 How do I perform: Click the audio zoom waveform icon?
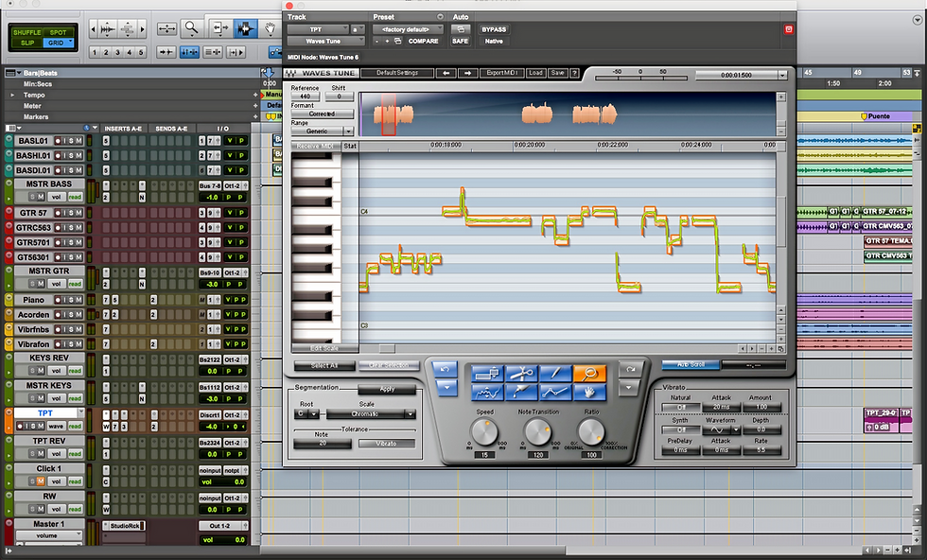pyautogui.click(x=108, y=28)
